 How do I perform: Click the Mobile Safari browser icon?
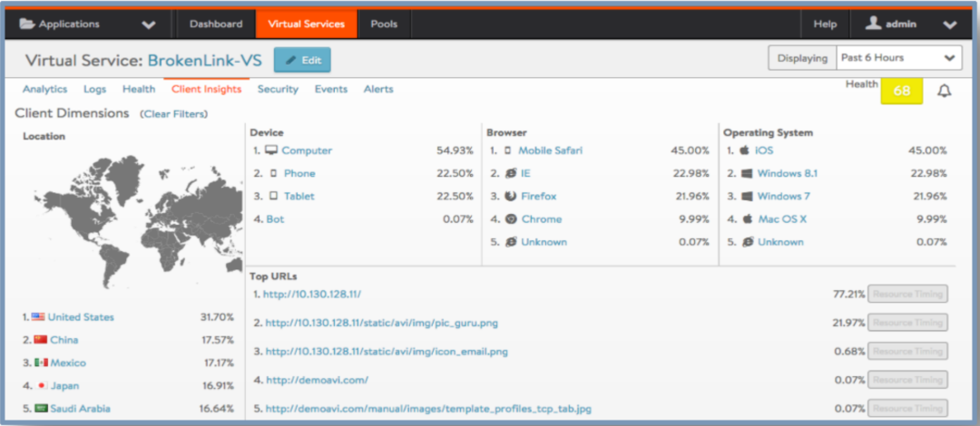coord(507,150)
